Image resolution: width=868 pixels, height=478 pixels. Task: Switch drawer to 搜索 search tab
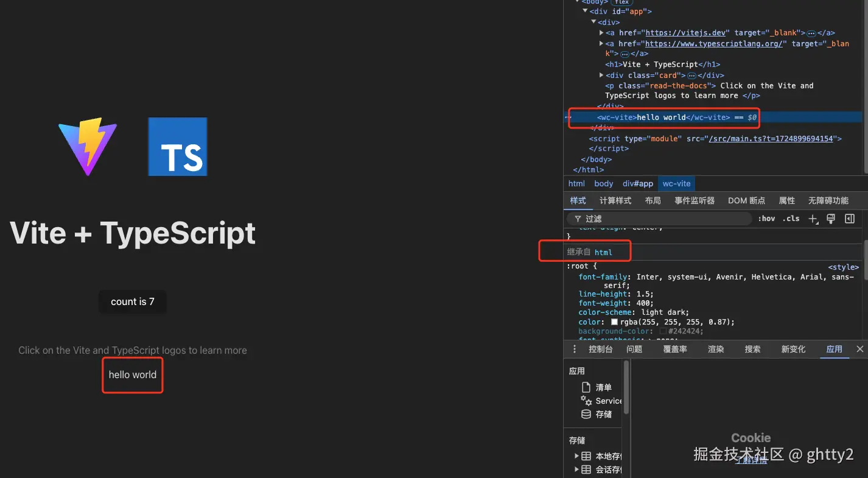752,349
